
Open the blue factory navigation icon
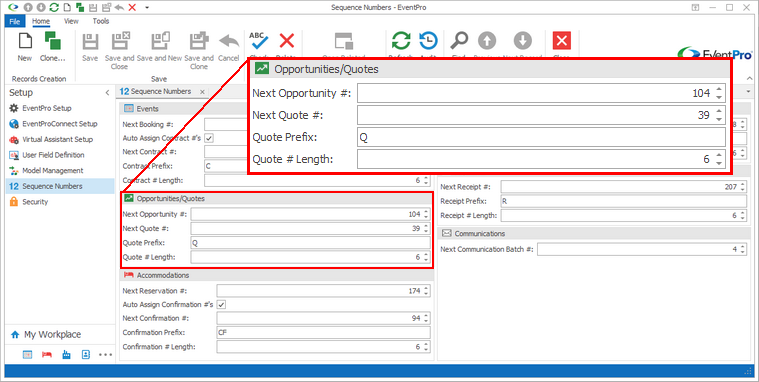tap(66, 355)
